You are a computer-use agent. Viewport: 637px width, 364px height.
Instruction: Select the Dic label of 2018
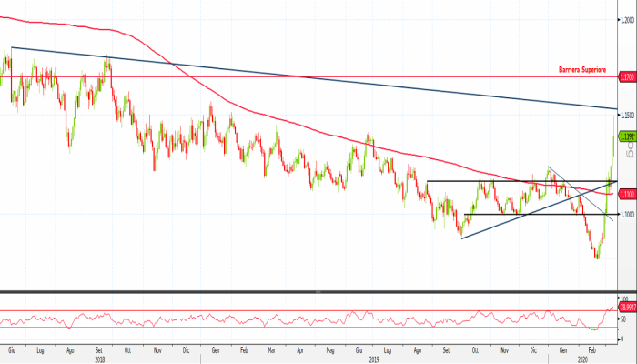pos(186,350)
